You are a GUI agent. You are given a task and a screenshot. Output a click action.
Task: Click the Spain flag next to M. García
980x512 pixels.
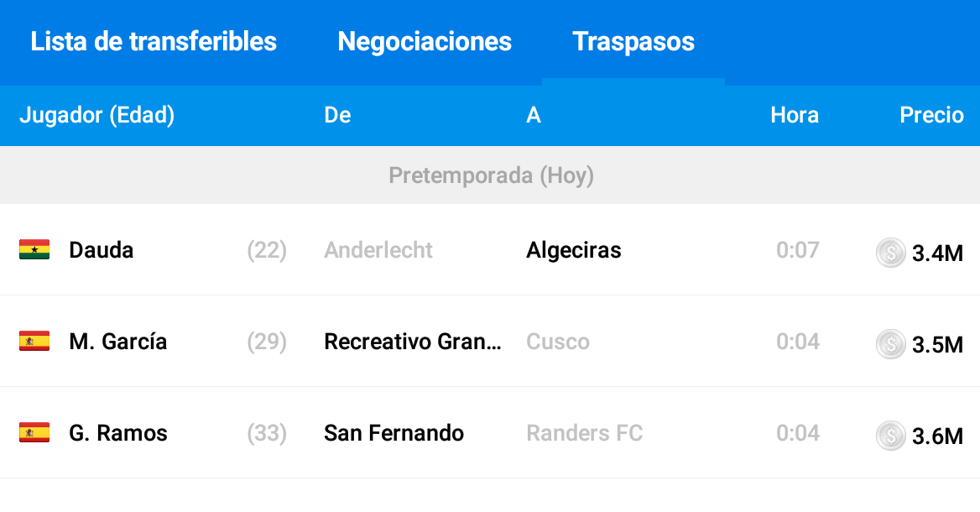pos(34,341)
